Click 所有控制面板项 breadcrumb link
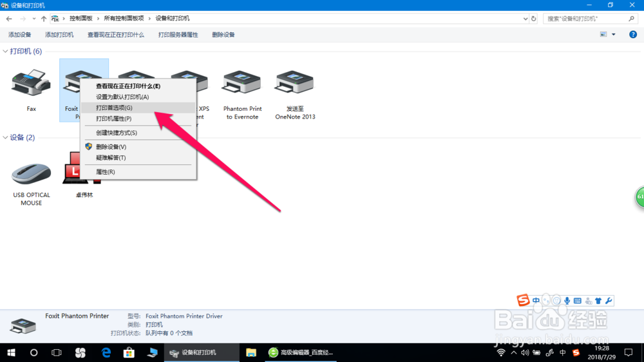644x362 pixels. [124, 19]
